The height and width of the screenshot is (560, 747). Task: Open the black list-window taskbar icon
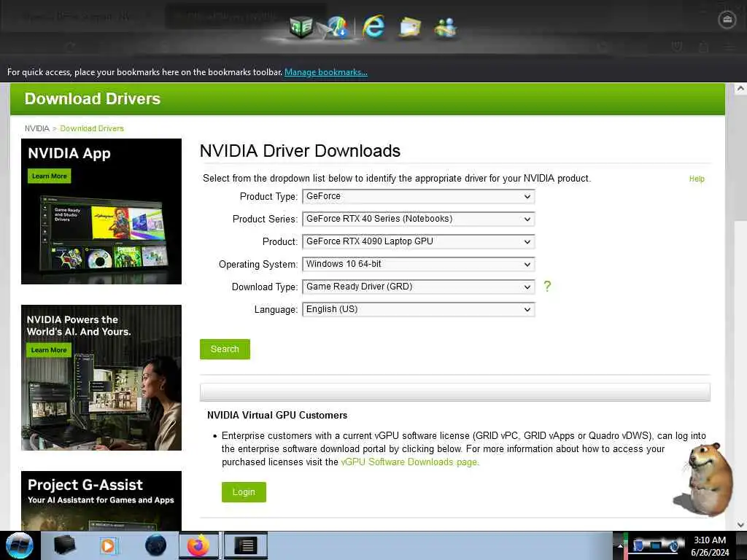point(246,545)
